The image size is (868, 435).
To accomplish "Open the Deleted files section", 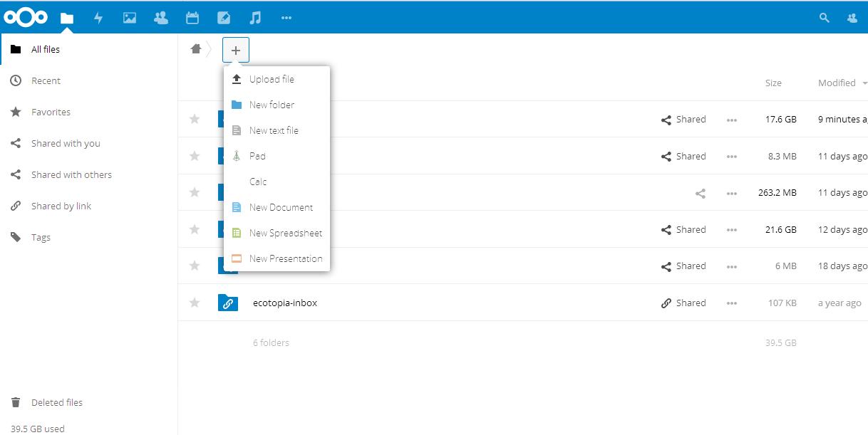I will point(57,402).
